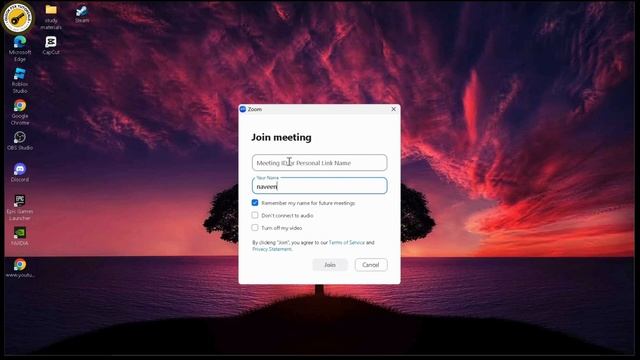Click the Meeting ID or Personal Link Name field
This screenshot has height=360, width=640.
coord(320,163)
